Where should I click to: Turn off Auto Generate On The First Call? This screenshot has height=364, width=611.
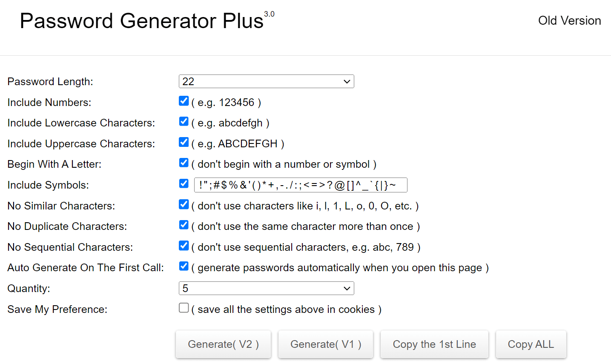tap(184, 266)
